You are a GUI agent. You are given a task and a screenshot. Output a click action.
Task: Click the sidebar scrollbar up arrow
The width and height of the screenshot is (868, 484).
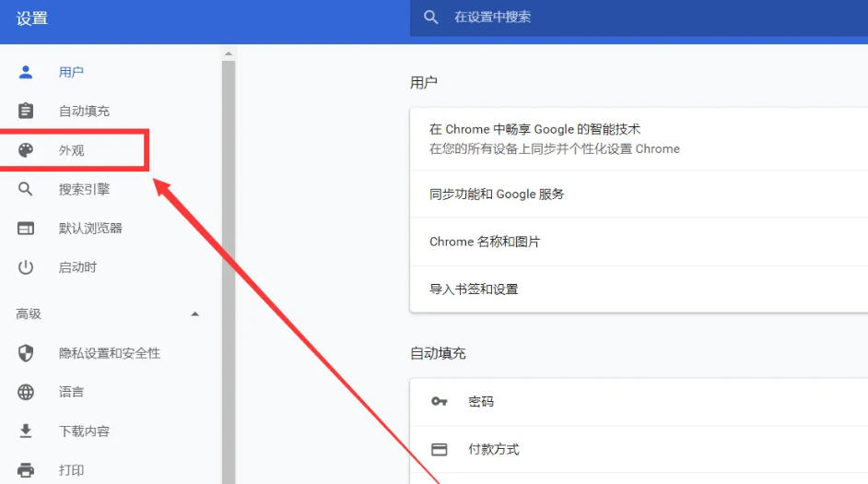click(x=229, y=53)
